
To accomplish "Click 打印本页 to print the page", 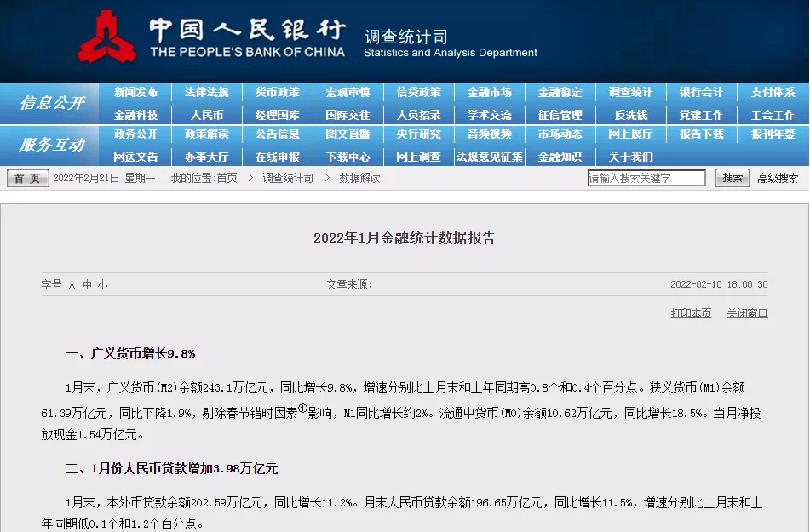I will click(691, 313).
